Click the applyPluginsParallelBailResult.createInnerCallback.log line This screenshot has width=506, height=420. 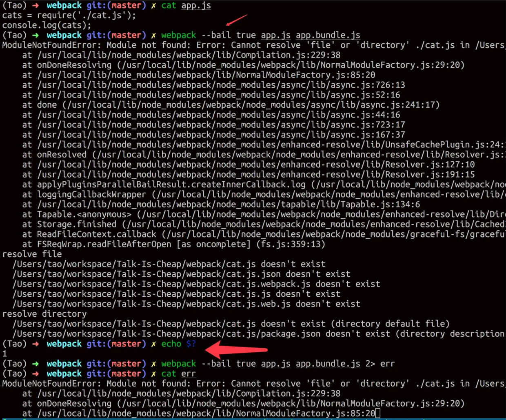point(264,184)
